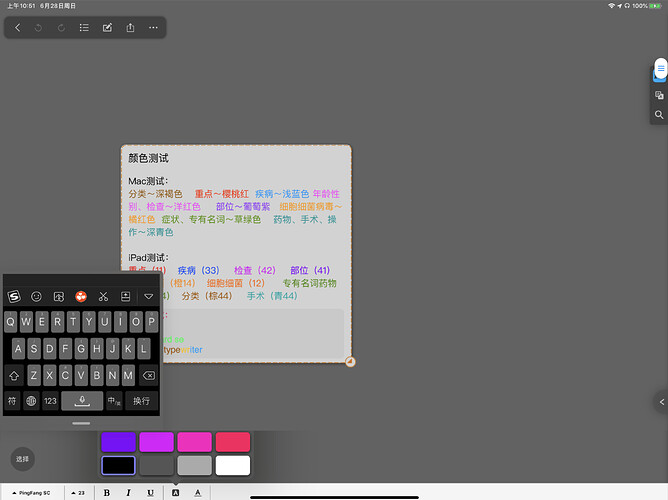
Task: Click the text 细胞细菌 (12)
Action: pos(236,283)
